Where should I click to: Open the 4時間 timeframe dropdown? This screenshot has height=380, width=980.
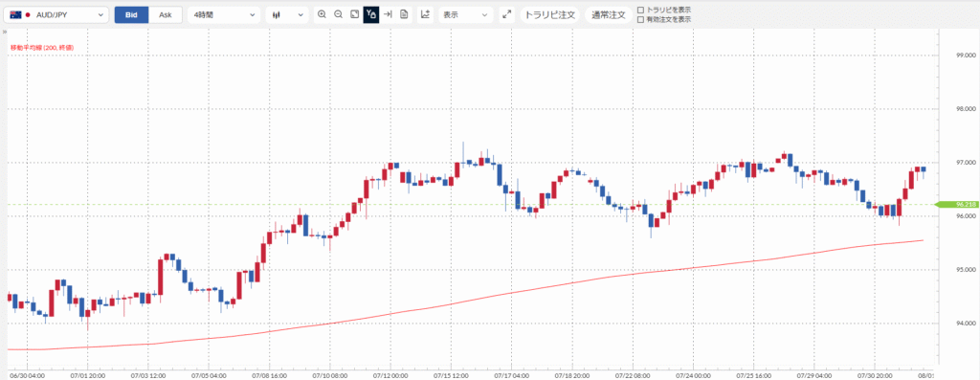pos(224,15)
